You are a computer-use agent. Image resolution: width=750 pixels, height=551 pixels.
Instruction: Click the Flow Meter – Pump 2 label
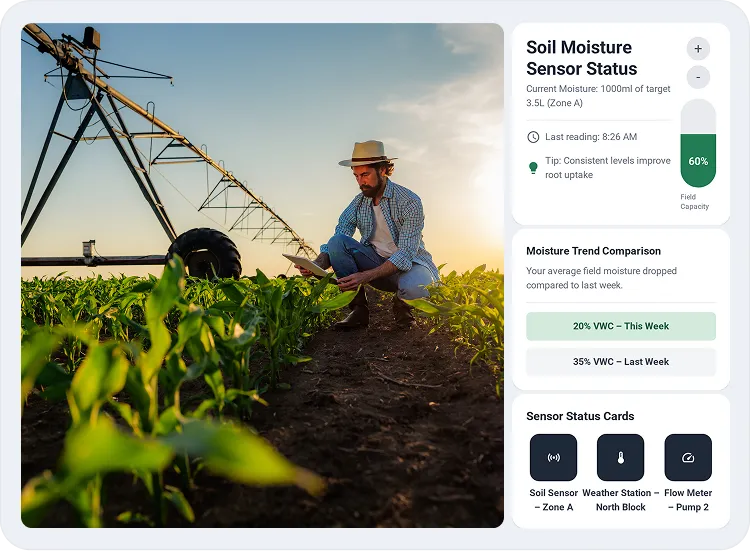click(687, 500)
